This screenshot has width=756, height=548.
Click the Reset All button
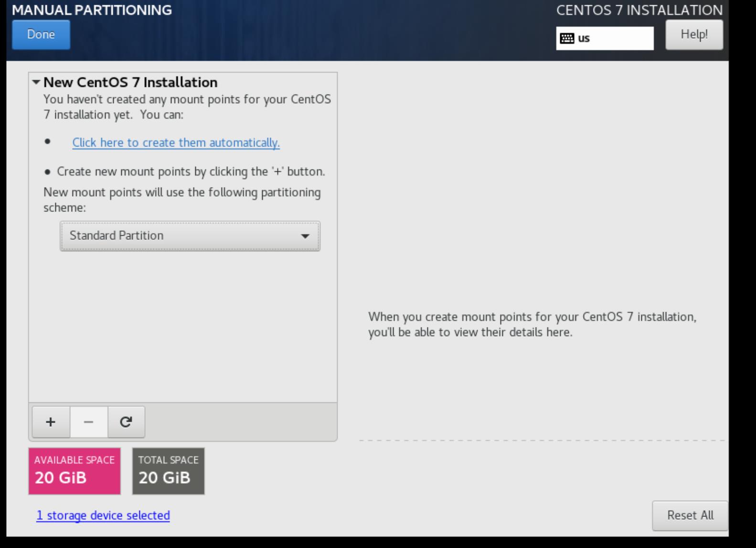[x=690, y=516]
